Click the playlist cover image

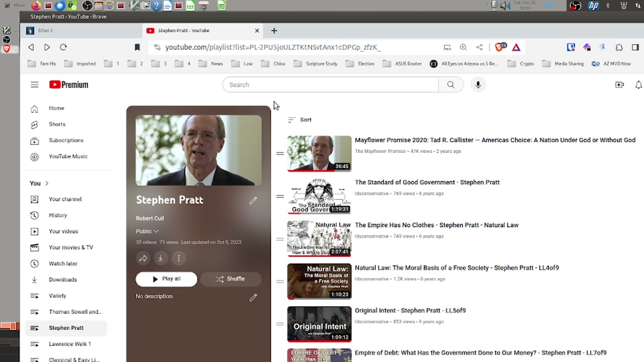199,150
